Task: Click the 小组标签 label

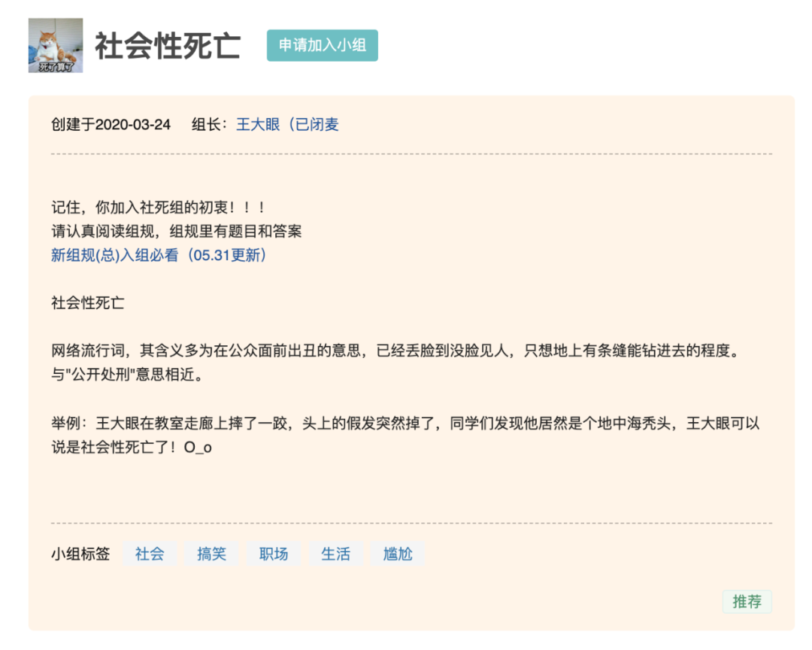Action: click(x=80, y=554)
